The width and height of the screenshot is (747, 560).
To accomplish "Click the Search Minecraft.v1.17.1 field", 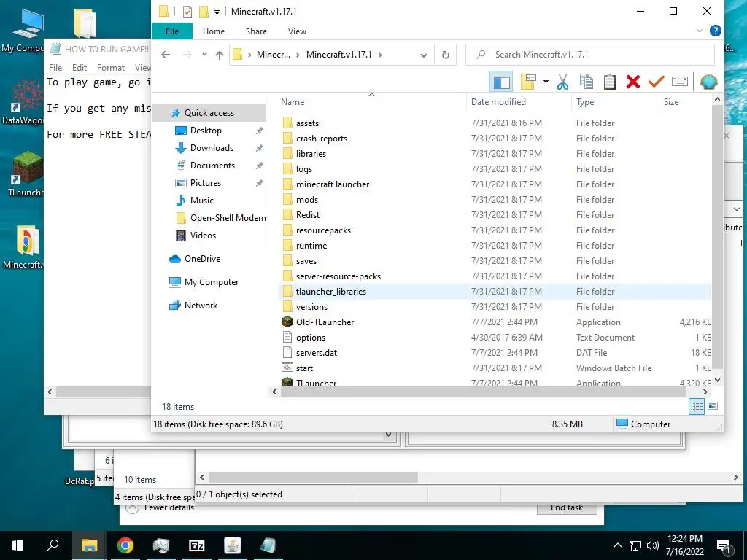I will 589,55.
